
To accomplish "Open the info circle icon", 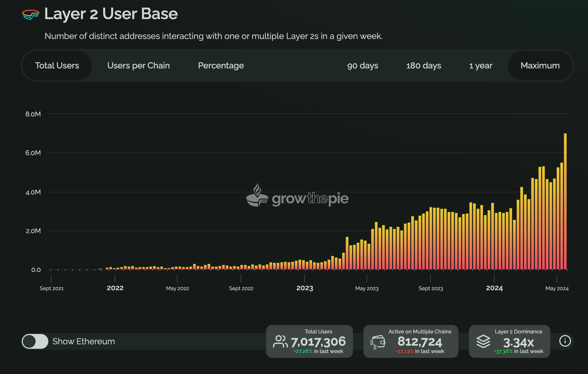I will 565,341.
